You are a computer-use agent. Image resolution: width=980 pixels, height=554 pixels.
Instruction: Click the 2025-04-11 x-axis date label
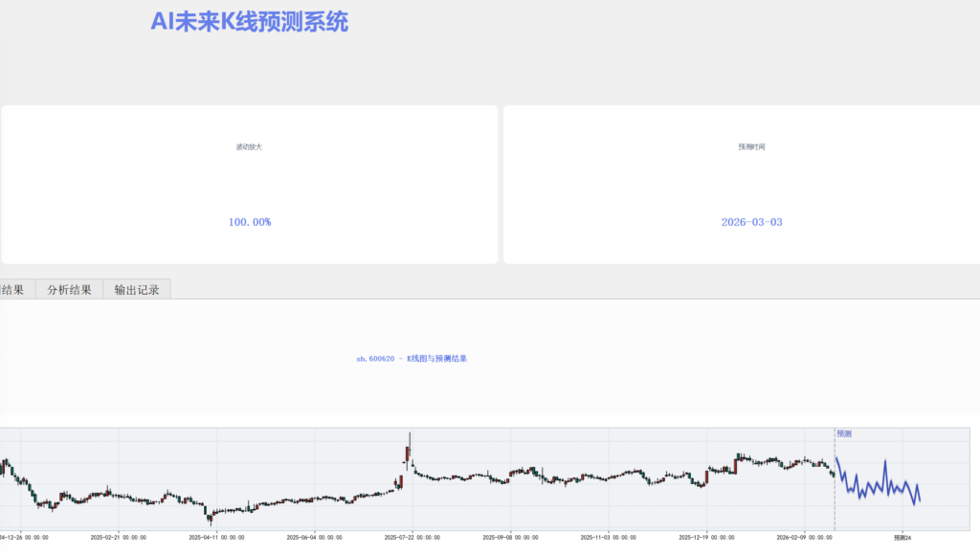pyautogui.click(x=216, y=538)
